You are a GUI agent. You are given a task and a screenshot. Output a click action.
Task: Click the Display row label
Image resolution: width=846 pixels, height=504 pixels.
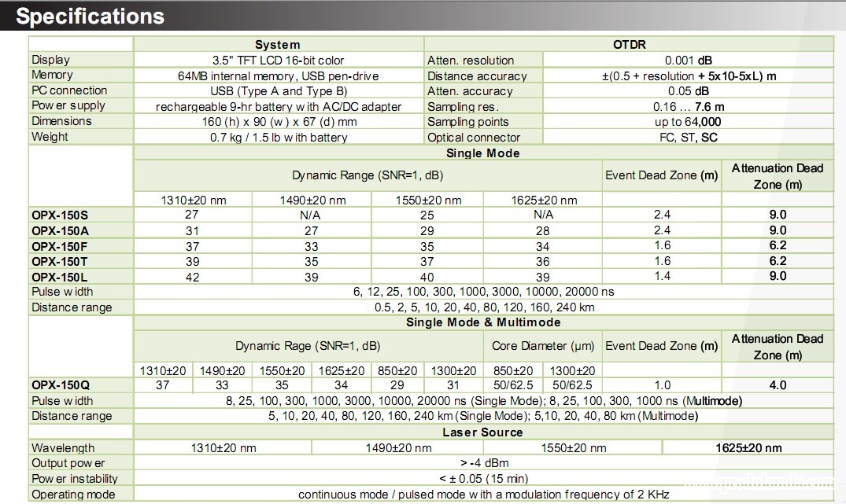(x=50, y=60)
